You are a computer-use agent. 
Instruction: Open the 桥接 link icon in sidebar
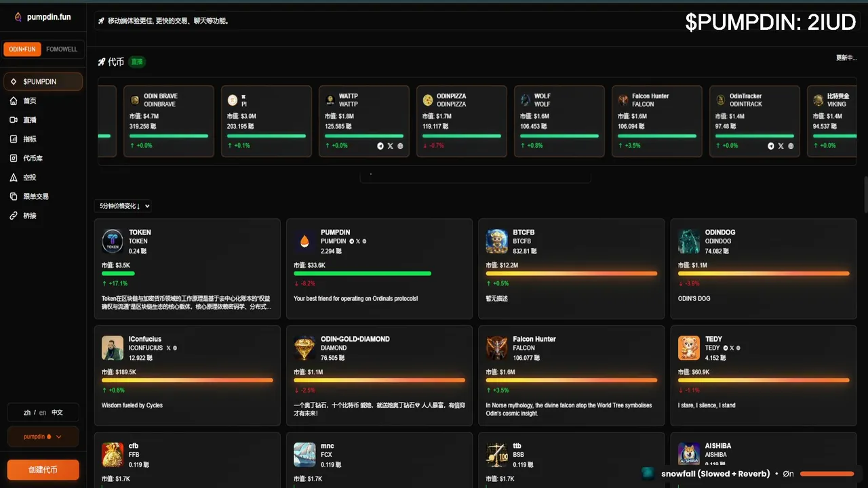tap(14, 216)
